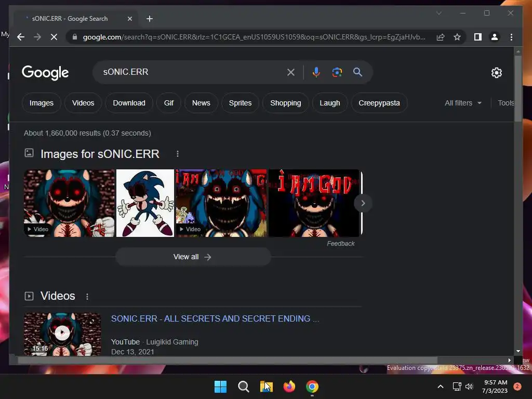
Task: Select the Sprites filter chip
Action: (x=240, y=103)
